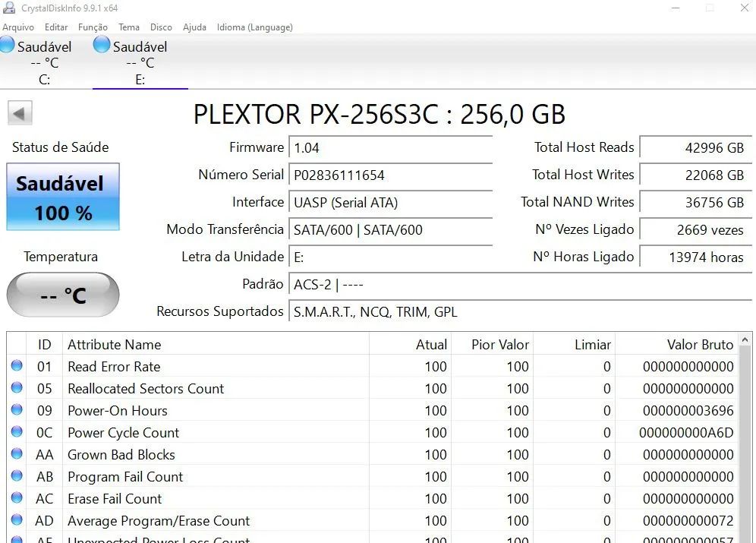Click raw value 000000000072
The width and height of the screenshot is (756, 543).
688,521
